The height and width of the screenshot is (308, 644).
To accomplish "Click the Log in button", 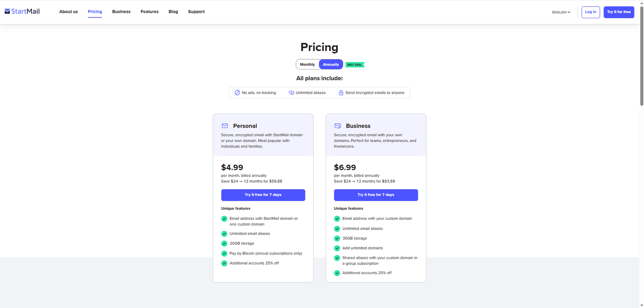I will tap(591, 12).
